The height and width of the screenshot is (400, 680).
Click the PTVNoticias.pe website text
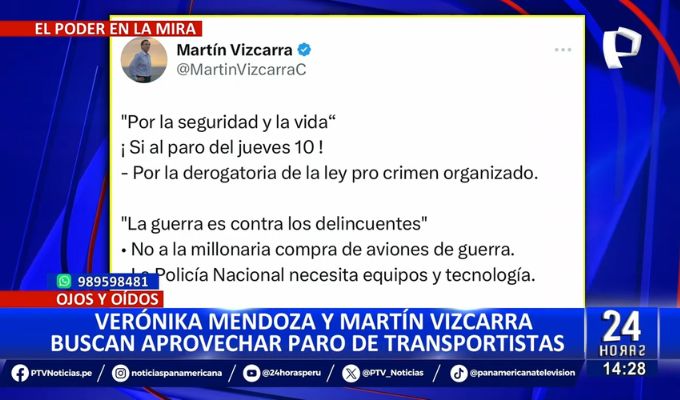click(x=61, y=373)
